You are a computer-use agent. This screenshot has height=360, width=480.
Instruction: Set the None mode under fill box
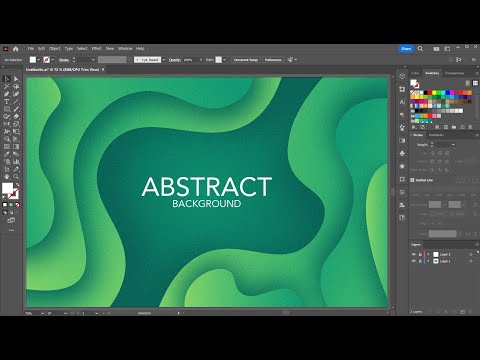17,205
